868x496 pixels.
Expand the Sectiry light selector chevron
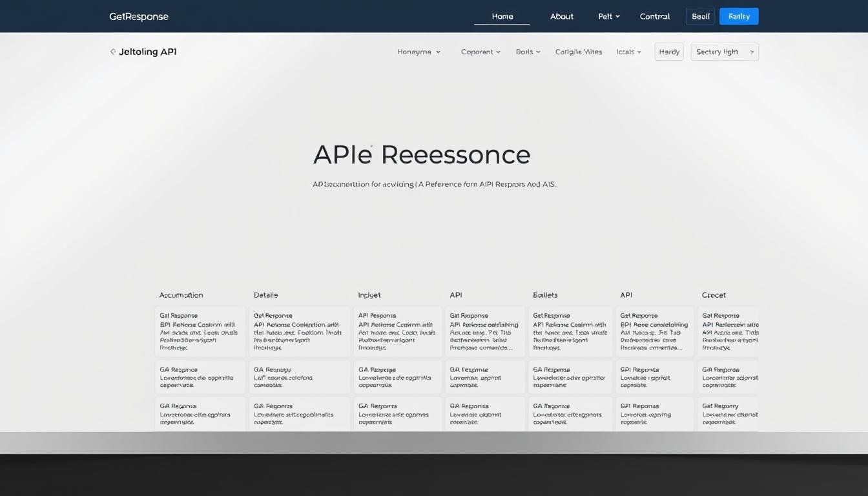tap(751, 52)
